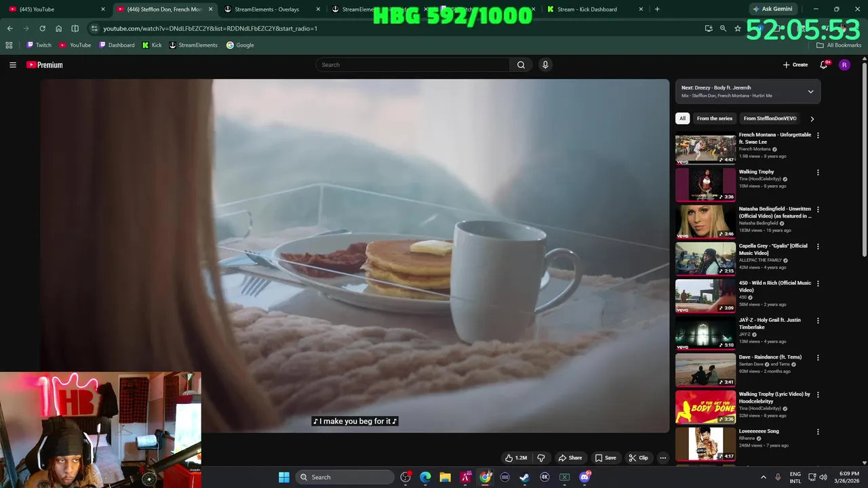
Task: Submit the search with the magnifier icon
Action: coord(521,65)
